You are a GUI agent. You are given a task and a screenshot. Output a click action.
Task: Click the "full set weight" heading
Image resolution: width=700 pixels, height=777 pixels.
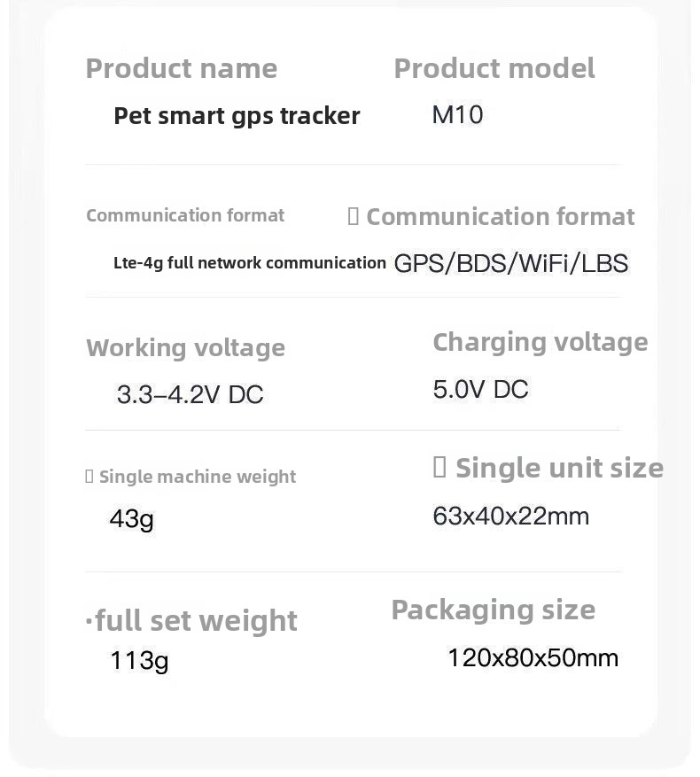point(195,621)
